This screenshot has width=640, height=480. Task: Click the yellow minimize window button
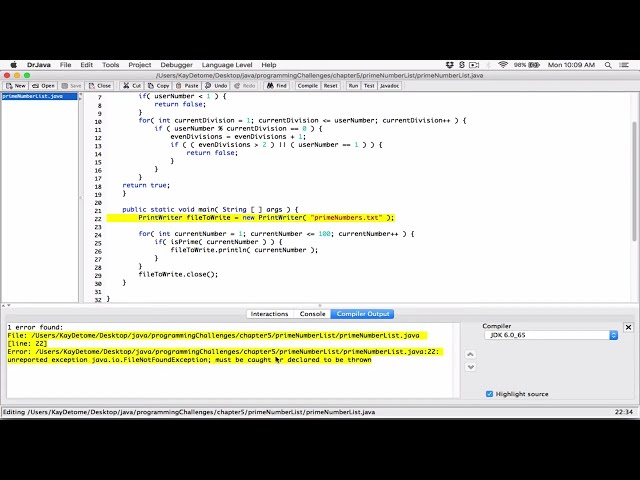coord(17,76)
